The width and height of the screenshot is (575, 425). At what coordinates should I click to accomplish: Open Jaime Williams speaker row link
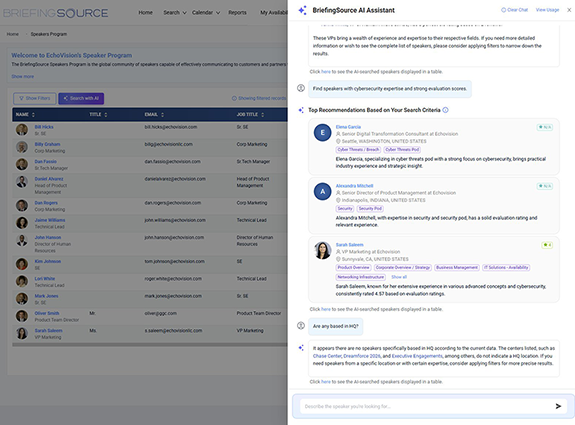50,220
